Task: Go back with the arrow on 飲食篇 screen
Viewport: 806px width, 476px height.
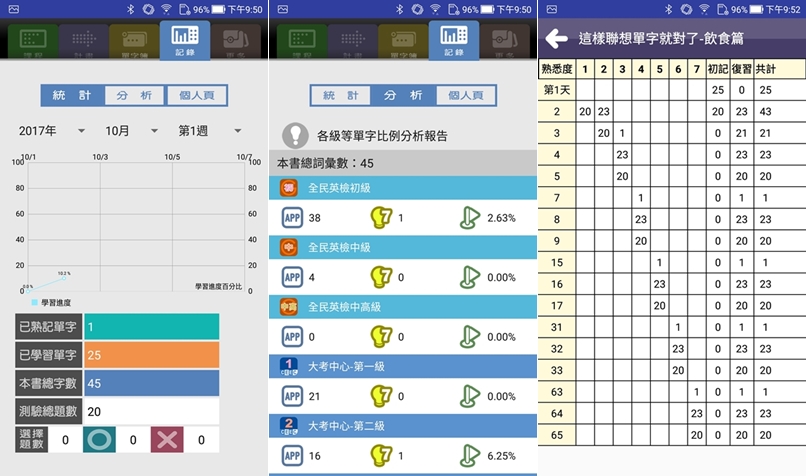Action: point(556,39)
